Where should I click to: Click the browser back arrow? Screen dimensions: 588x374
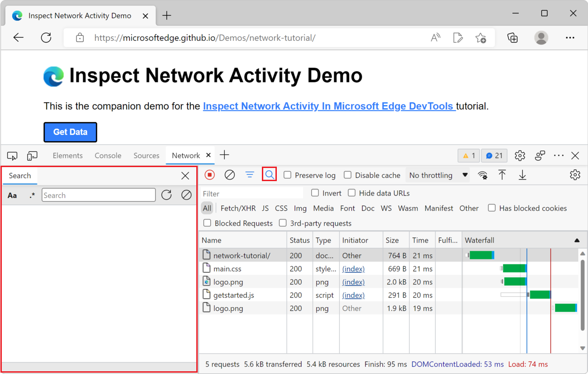19,38
